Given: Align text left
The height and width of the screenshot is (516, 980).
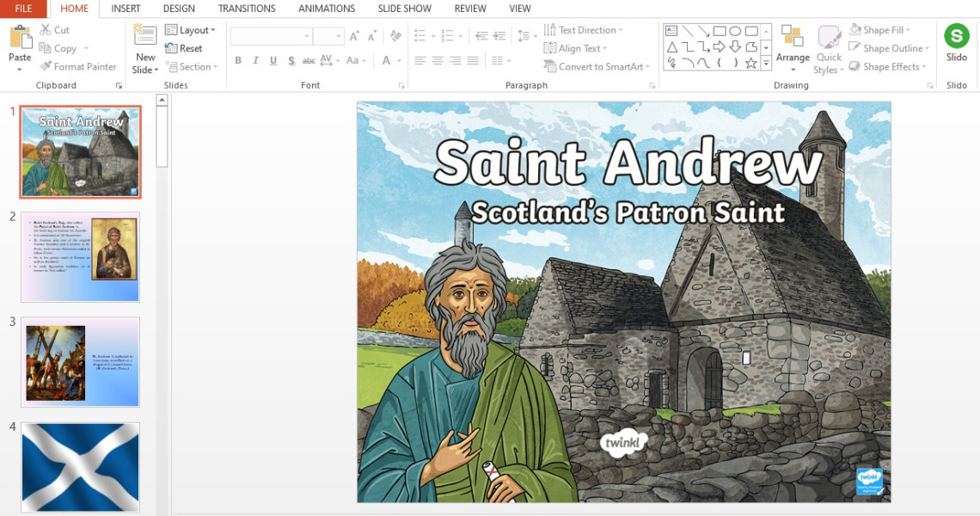Looking at the screenshot, I should (420, 61).
